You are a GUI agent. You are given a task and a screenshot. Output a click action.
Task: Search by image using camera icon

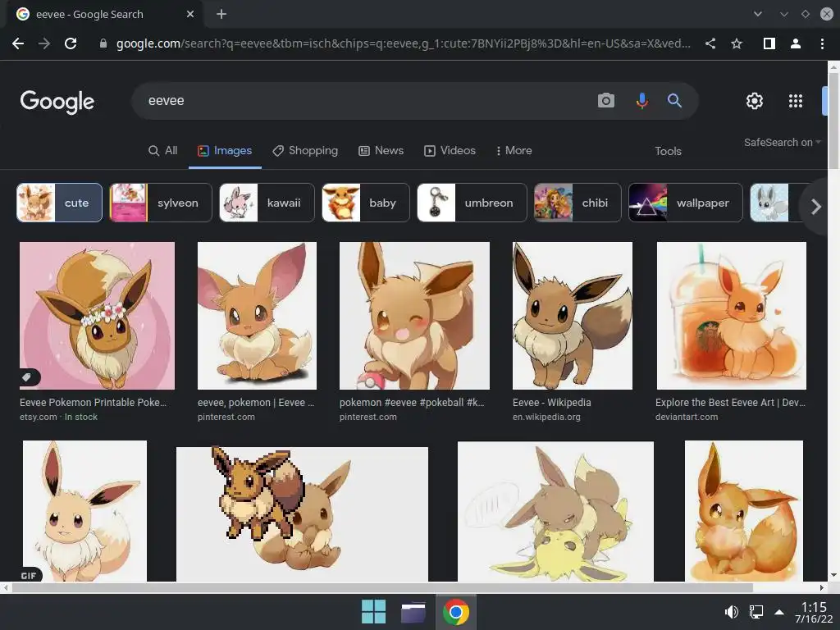tap(606, 100)
